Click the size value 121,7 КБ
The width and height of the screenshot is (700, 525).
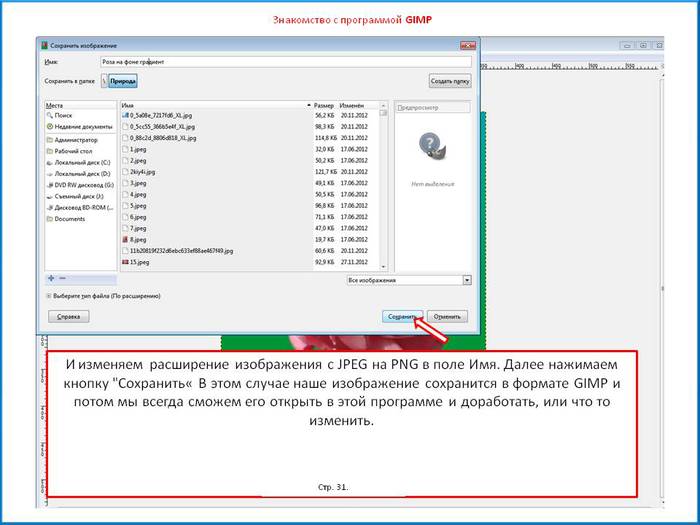(325, 172)
